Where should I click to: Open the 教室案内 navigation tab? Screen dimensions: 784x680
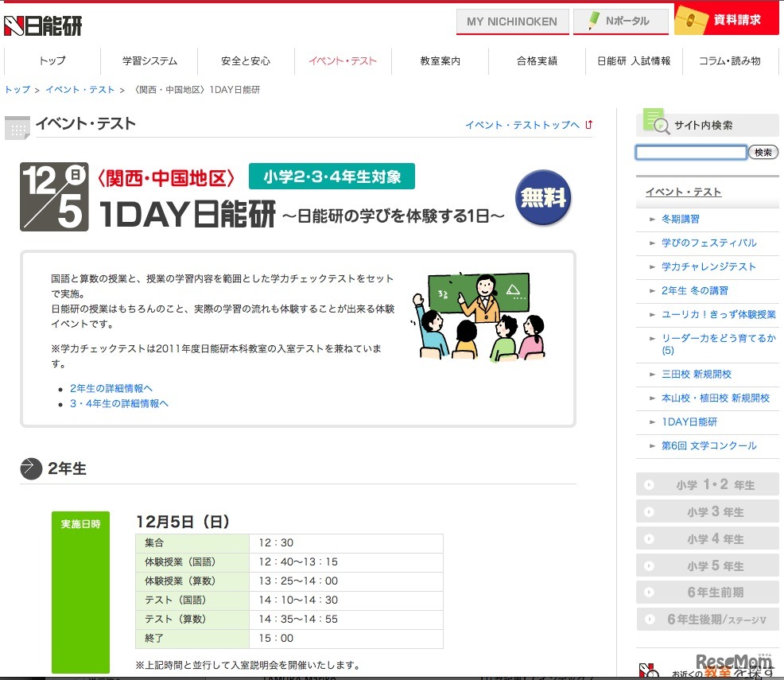[440, 60]
